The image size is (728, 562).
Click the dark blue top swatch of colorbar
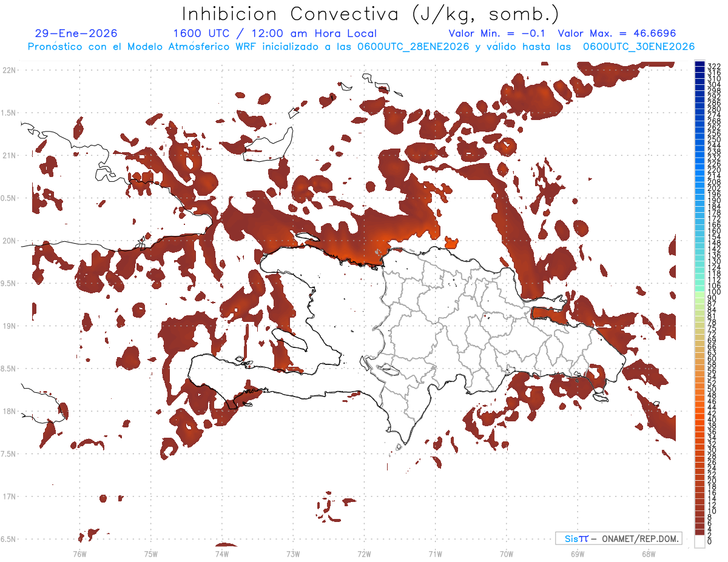point(699,64)
